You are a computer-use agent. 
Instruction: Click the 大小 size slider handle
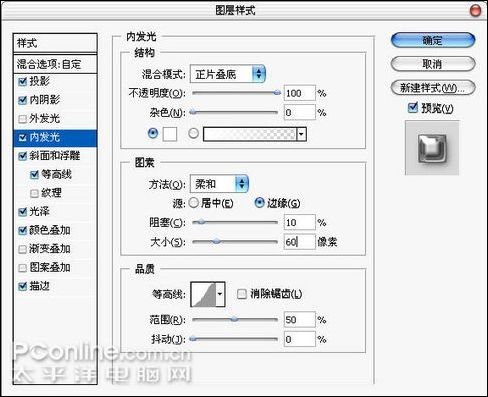(217, 241)
